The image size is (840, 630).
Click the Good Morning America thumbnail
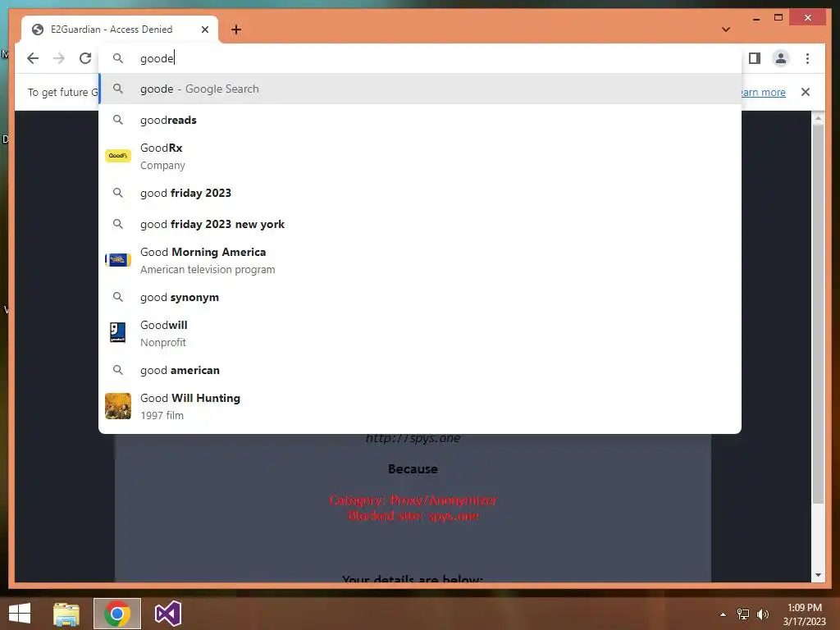click(x=118, y=260)
